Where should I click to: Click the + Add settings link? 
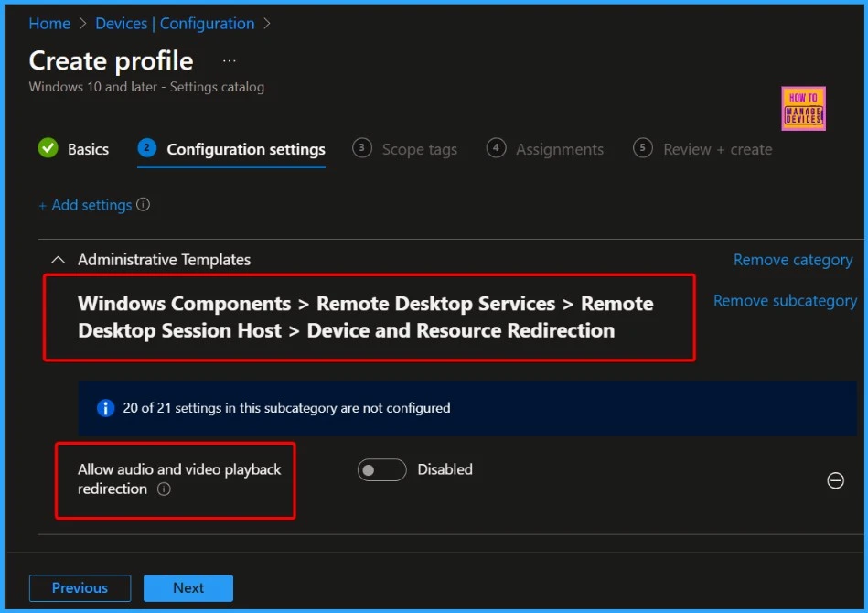[x=85, y=205]
